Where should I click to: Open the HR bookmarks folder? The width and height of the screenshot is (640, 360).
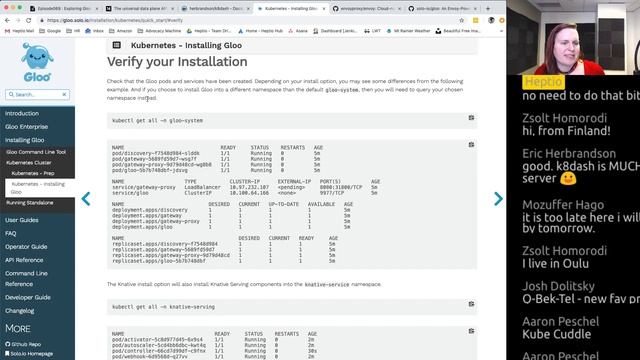[x=73, y=31]
